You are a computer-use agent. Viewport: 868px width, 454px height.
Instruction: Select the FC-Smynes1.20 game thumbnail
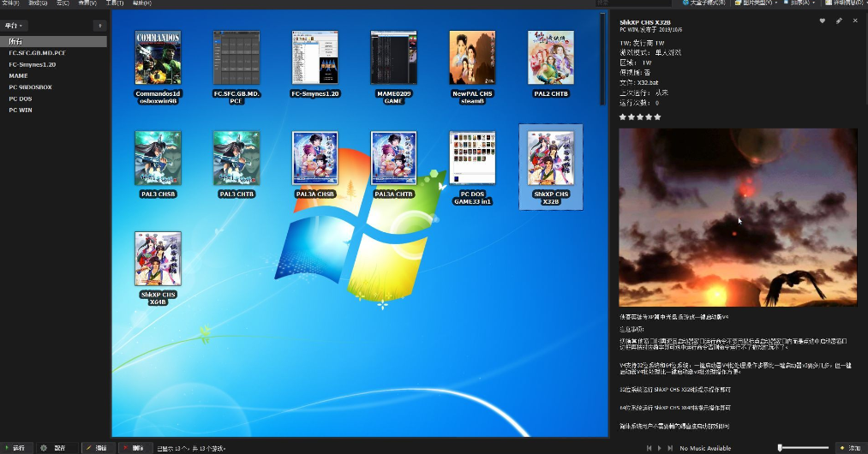[315, 57]
